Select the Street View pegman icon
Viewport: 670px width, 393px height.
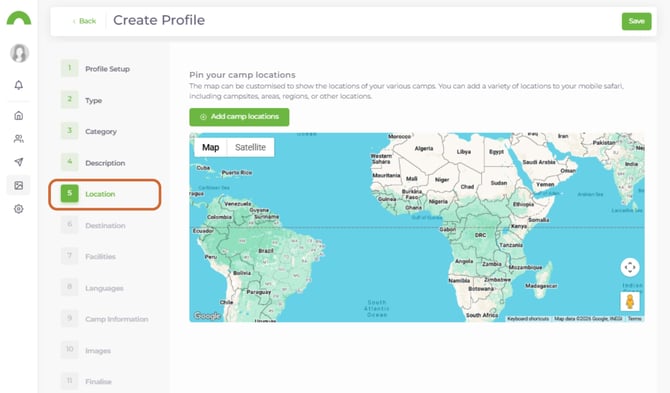tap(630, 302)
